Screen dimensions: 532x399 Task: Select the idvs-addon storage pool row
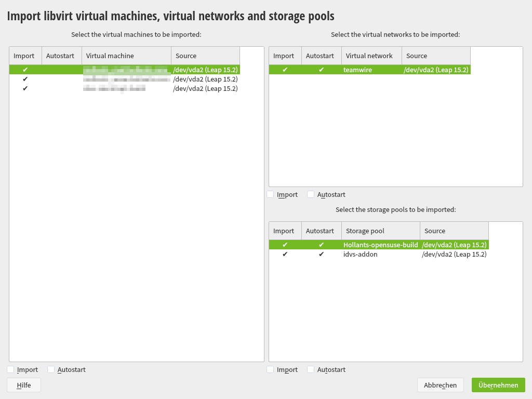tap(379, 254)
